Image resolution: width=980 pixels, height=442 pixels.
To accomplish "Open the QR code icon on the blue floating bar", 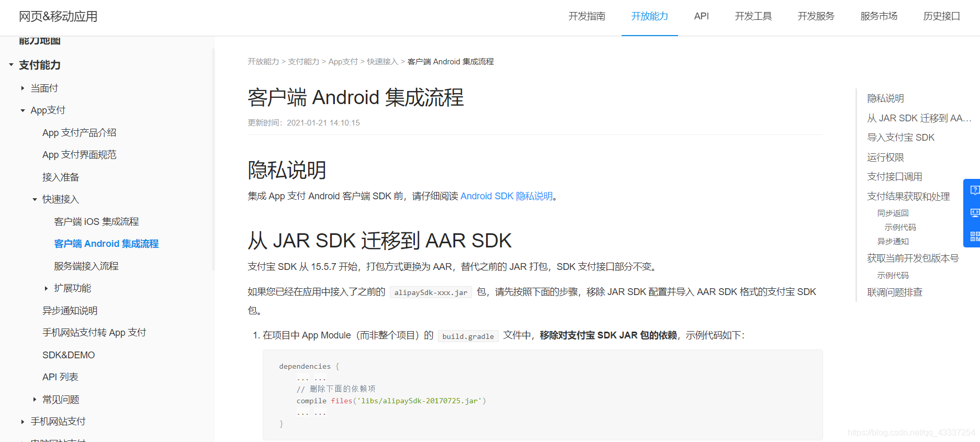I will (974, 236).
